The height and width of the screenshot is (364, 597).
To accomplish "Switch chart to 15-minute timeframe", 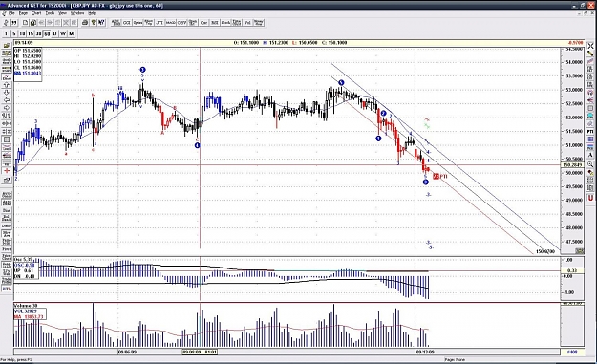I will [30, 33].
